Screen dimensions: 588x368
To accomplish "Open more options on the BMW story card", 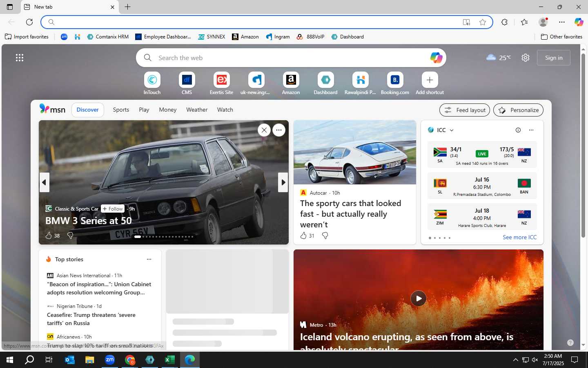I will 279,130.
